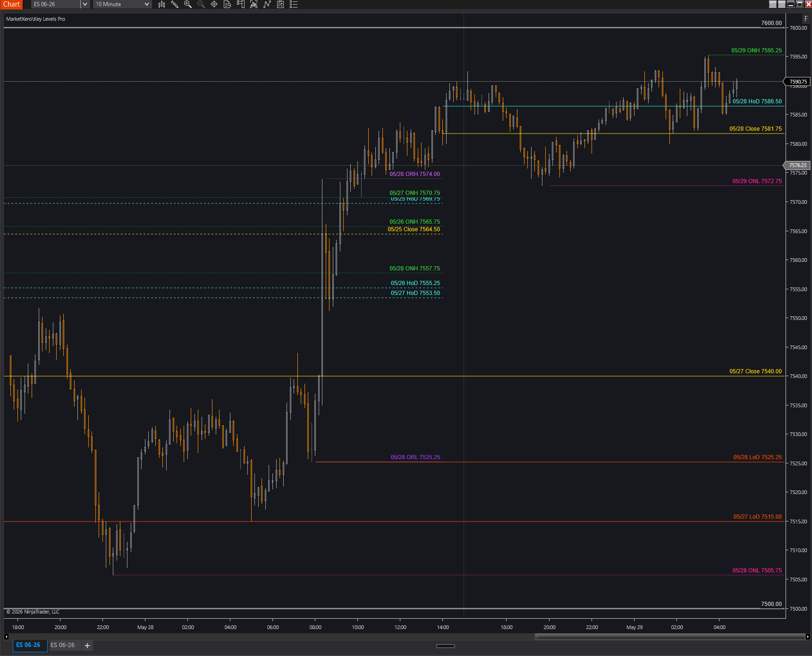Open the bar type chart style icon
The width and height of the screenshot is (812, 656).
(162, 4)
